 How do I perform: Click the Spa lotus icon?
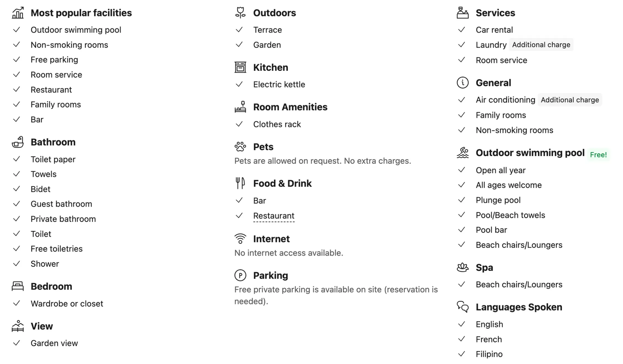click(x=462, y=267)
